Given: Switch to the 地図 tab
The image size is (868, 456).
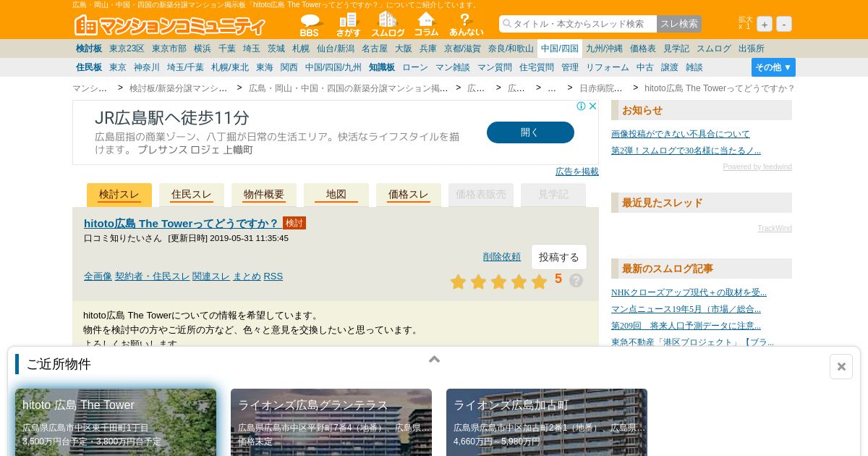Looking at the screenshot, I should click(x=336, y=195).
